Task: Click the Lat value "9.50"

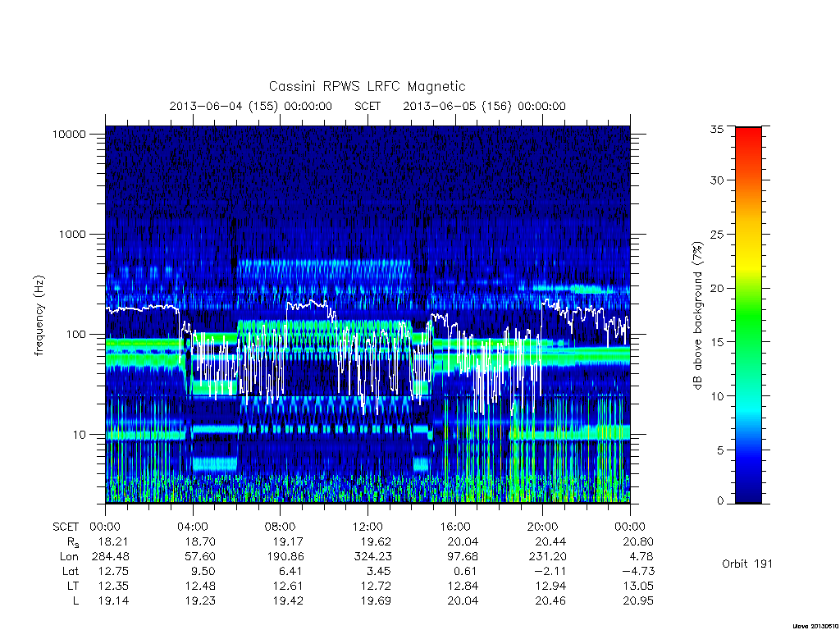Action: point(203,571)
